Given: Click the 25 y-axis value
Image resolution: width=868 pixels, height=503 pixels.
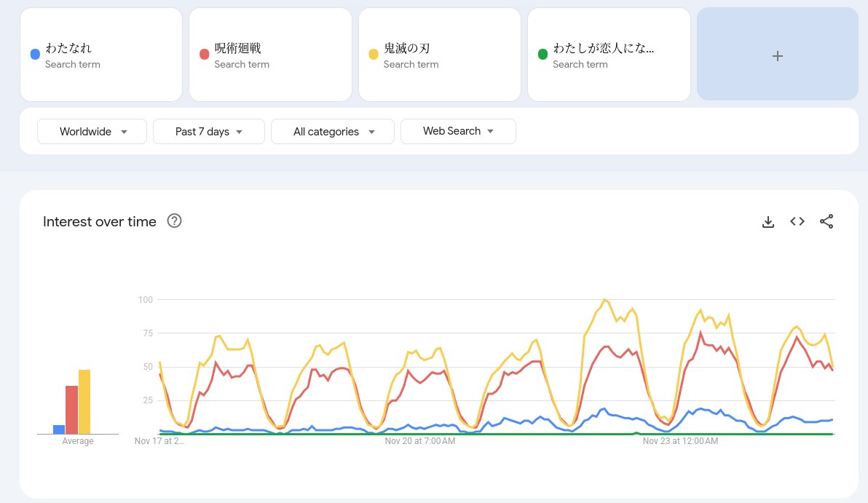Looking at the screenshot, I should (x=148, y=400).
